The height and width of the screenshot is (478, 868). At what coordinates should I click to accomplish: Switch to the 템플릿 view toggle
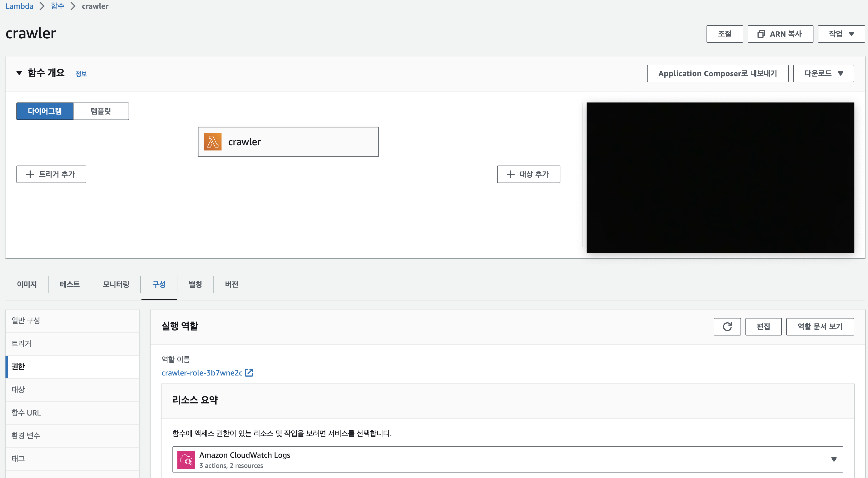tap(101, 111)
